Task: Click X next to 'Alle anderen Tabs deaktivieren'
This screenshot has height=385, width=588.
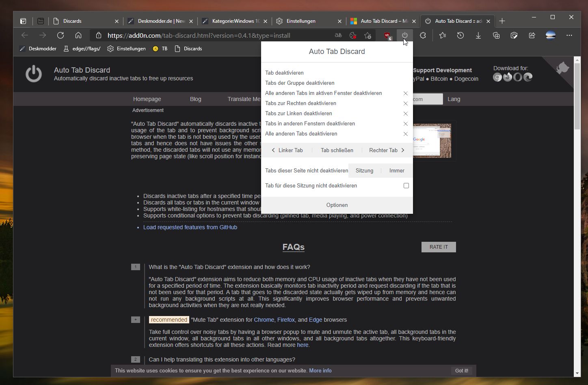Action: point(405,134)
